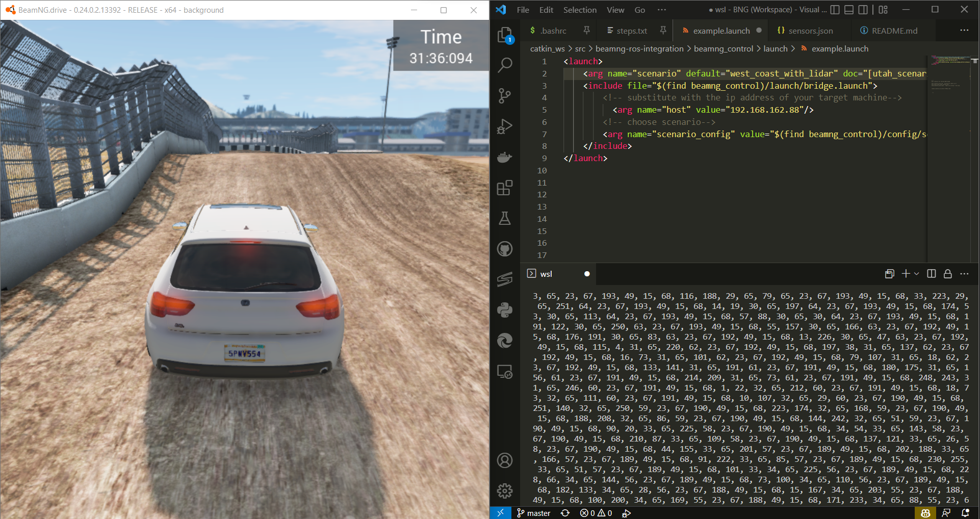Expand the launch breadcrumb folder
980x519 pixels.
click(x=775, y=48)
